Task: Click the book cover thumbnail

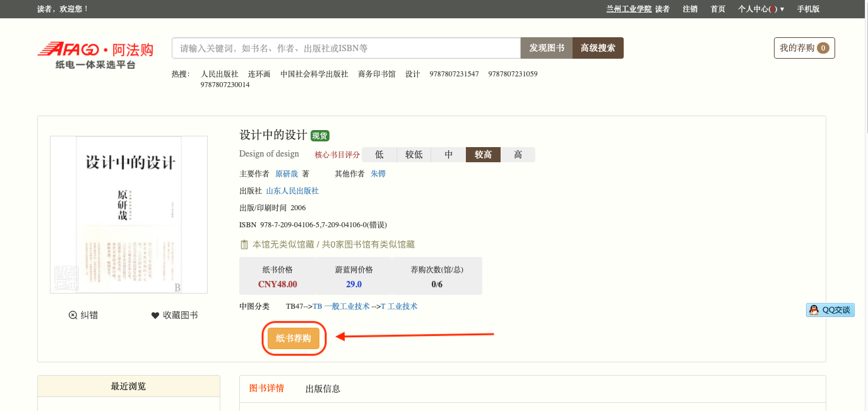Action: 129,215
